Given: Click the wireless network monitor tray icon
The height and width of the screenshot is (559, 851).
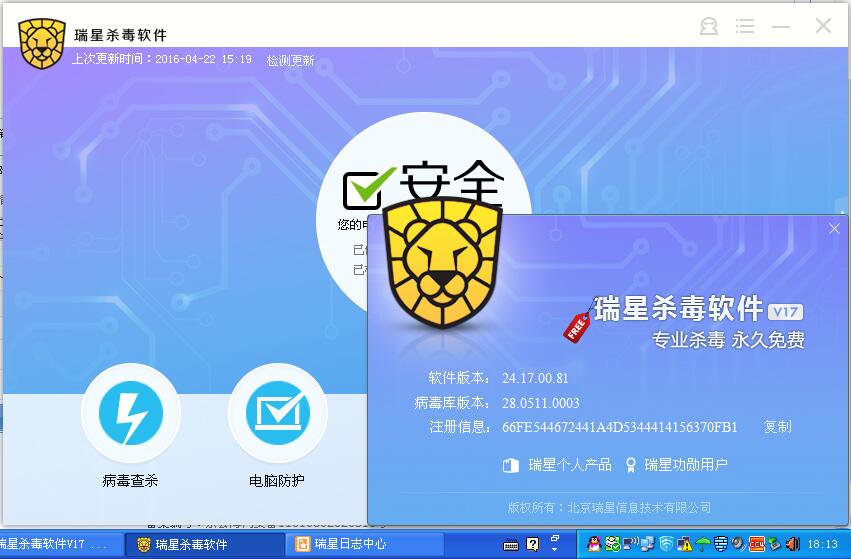Looking at the screenshot, I should click(631, 544).
